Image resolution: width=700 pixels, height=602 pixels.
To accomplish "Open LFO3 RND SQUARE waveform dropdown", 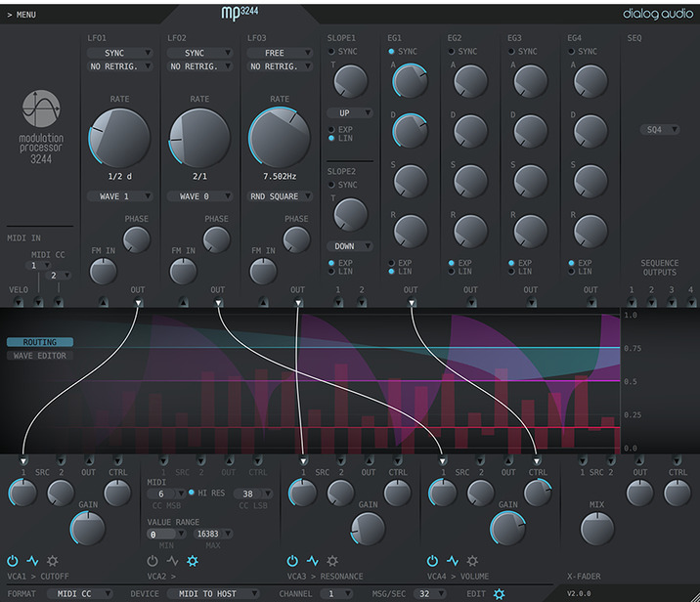I will point(280,196).
